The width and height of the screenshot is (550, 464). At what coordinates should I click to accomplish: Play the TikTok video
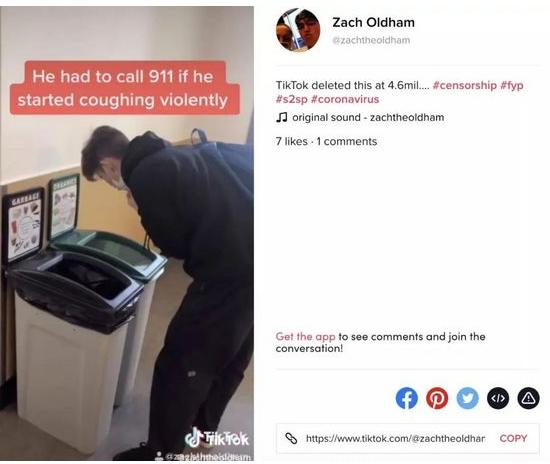tap(127, 233)
